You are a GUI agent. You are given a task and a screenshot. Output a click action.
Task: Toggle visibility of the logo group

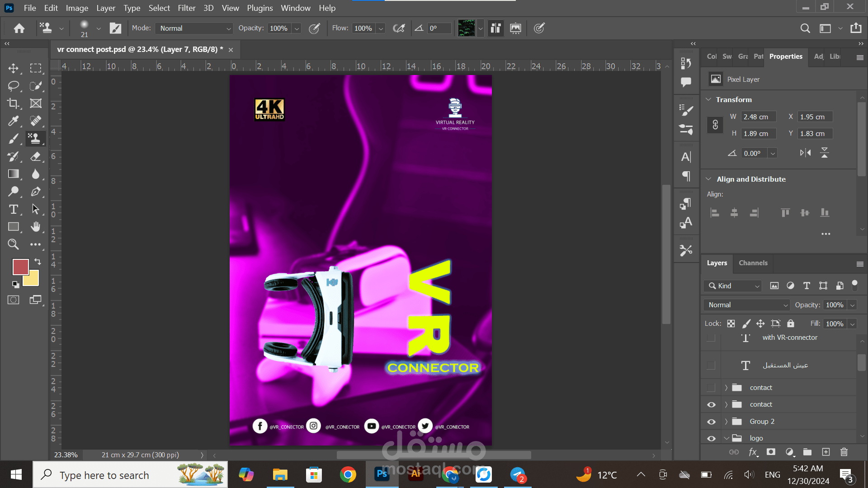[711, 438]
